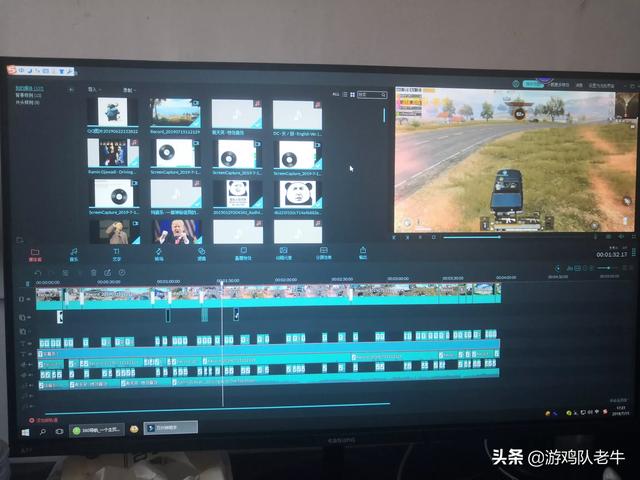
Task: Switch media library to grid view
Action: tap(346, 95)
